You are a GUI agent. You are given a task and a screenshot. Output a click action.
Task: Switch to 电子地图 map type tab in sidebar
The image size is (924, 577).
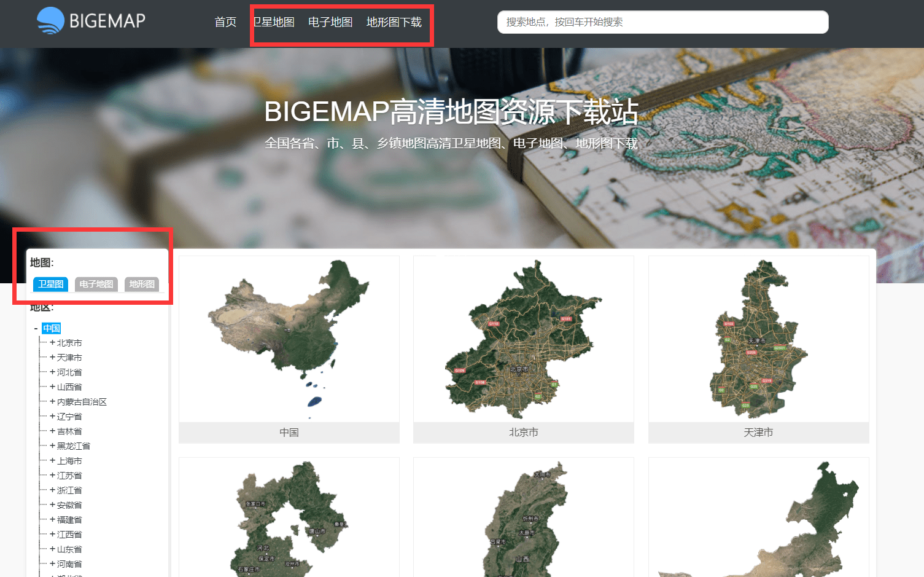(96, 284)
